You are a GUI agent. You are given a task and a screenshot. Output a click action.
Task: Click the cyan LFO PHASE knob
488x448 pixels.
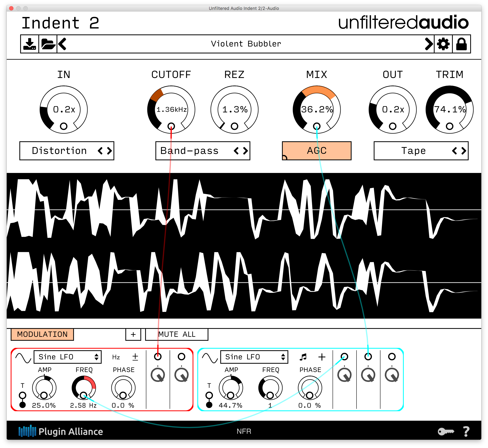point(310,388)
